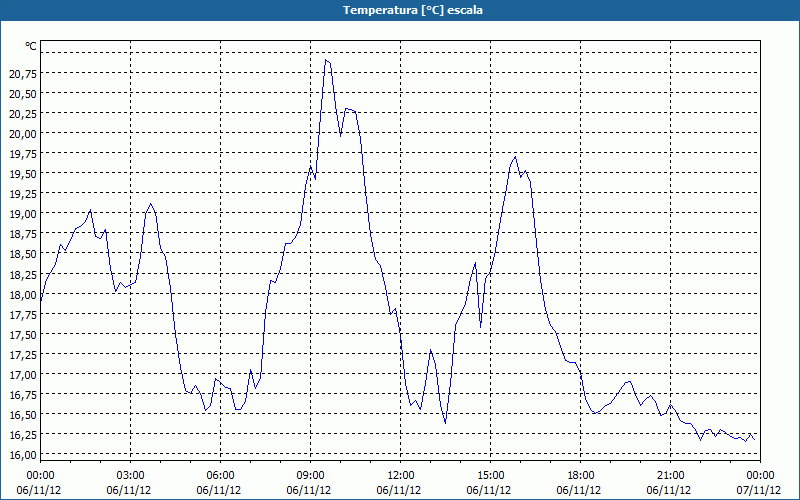Select the 03:00 time axis label
This screenshot has height=500, width=800.
(131, 476)
